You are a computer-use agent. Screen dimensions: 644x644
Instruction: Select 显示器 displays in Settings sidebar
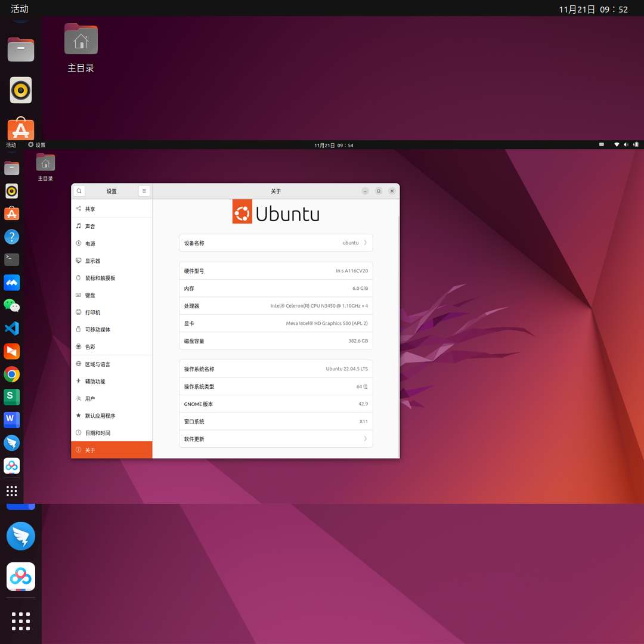(112, 261)
